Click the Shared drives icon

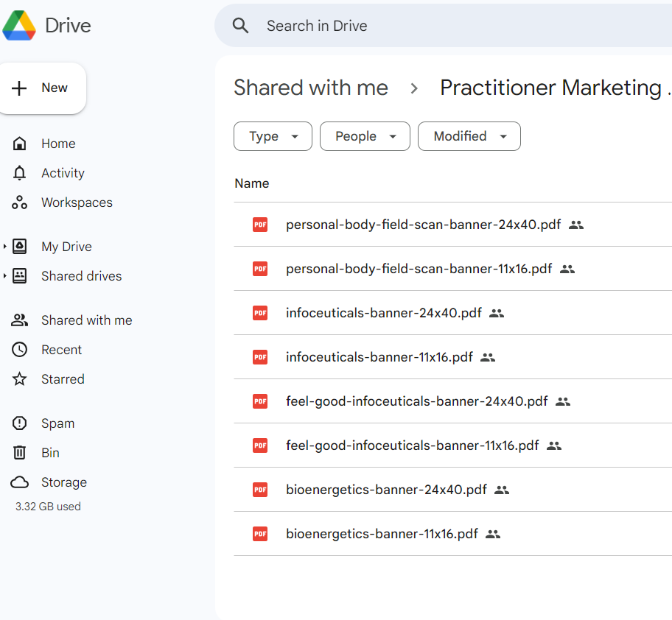click(19, 276)
